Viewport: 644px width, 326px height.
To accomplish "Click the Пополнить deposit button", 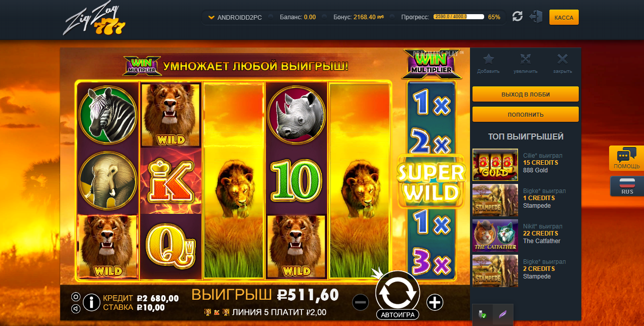I will pos(526,114).
